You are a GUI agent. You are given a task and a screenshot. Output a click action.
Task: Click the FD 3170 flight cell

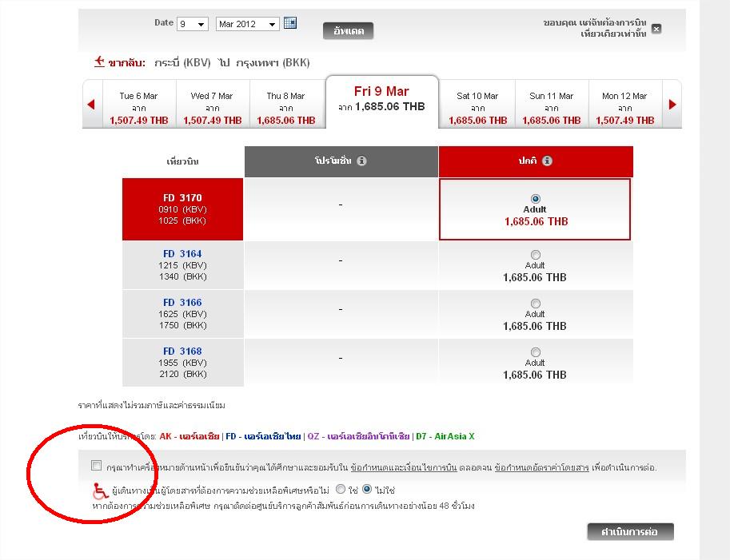[182, 209]
